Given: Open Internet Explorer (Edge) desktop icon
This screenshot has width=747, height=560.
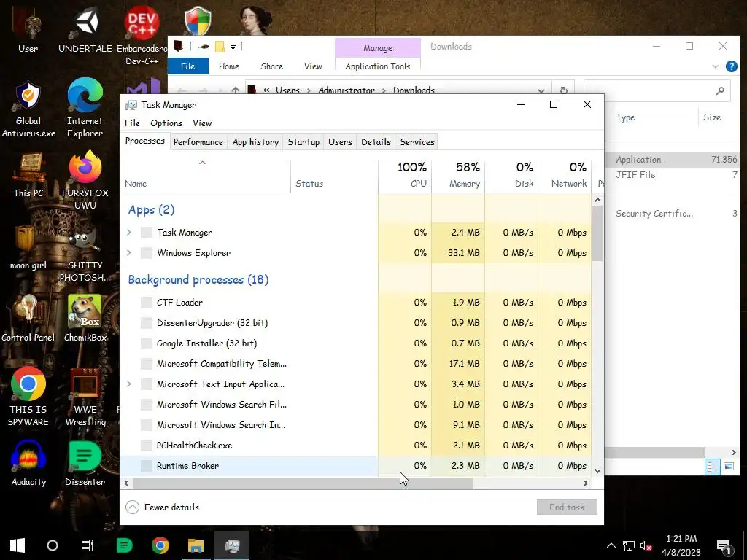Looking at the screenshot, I should [85, 108].
